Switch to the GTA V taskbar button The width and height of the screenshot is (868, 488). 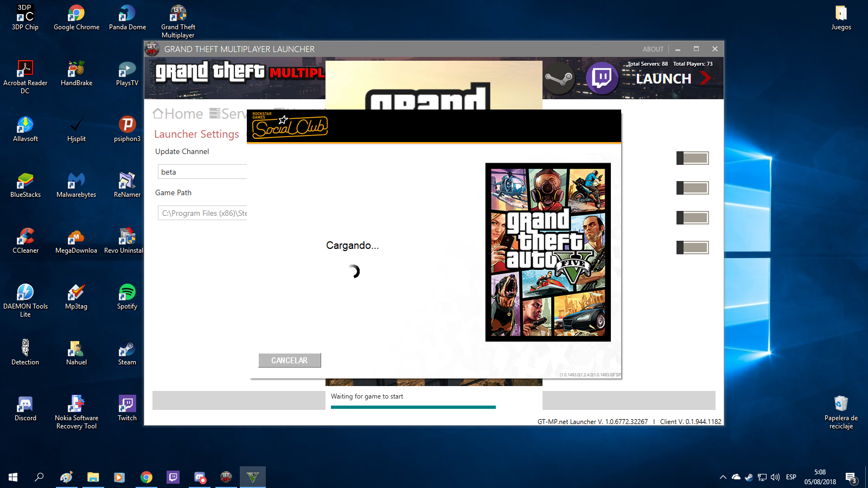click(253, 477)
